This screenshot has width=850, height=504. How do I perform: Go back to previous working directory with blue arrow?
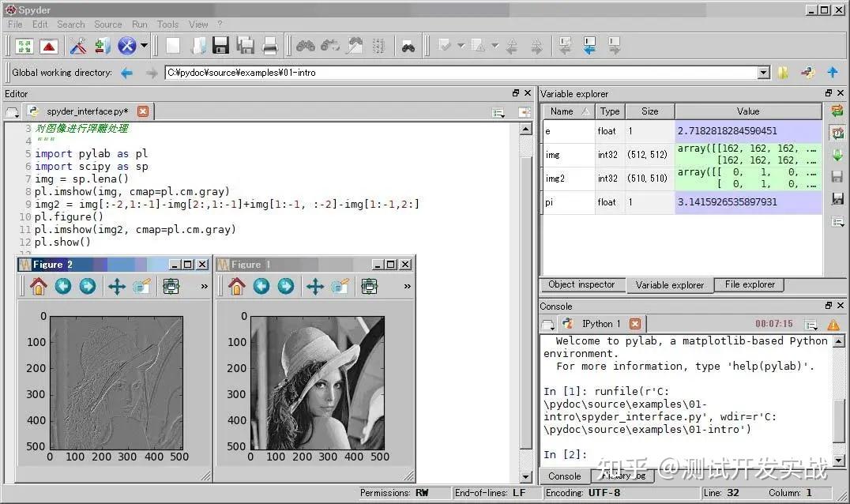point(126,72)
